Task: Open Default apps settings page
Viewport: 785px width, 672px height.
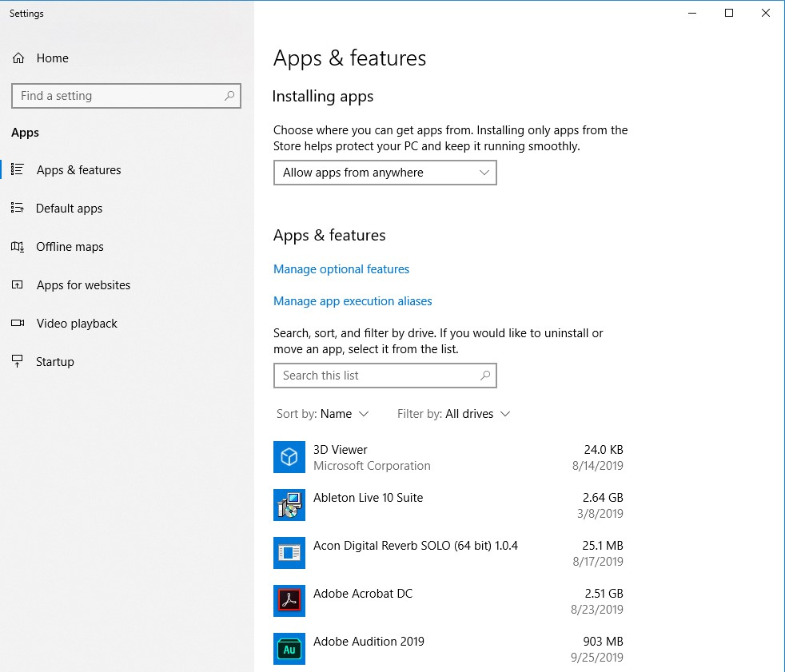Action: (69, 209)
